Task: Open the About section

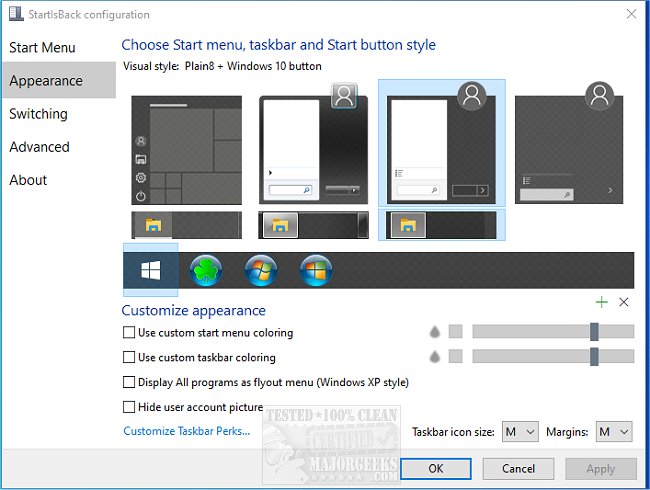Action: click(59, 180)
